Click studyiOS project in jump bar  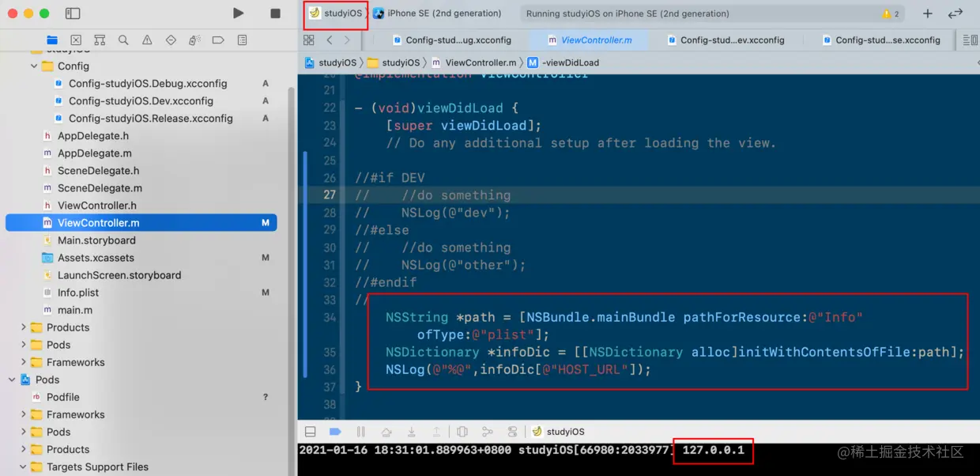click(x=331, y=62)
